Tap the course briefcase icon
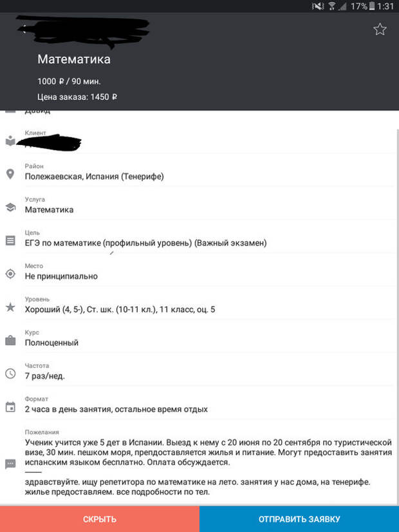The image size is (399, 532). (10, 341)
